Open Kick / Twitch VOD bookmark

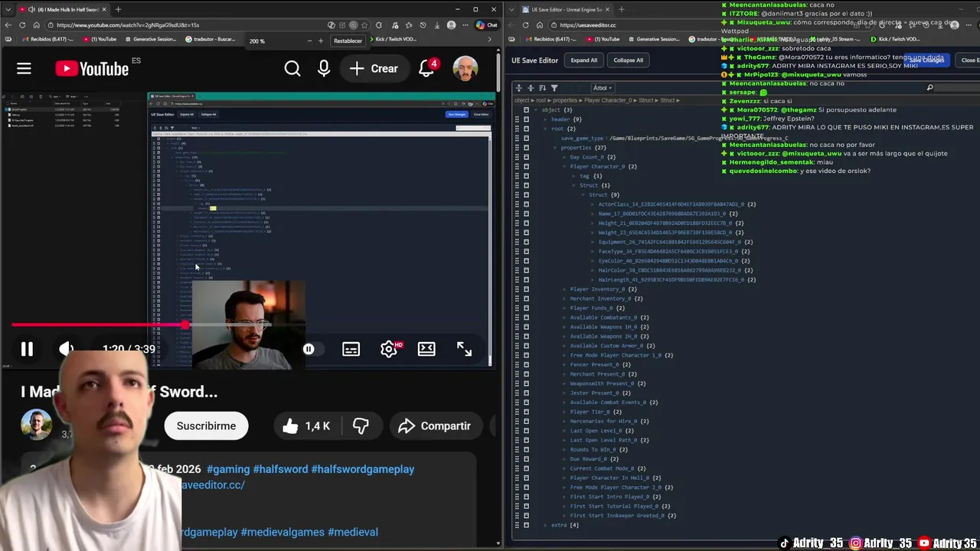(x=392, y=39)
